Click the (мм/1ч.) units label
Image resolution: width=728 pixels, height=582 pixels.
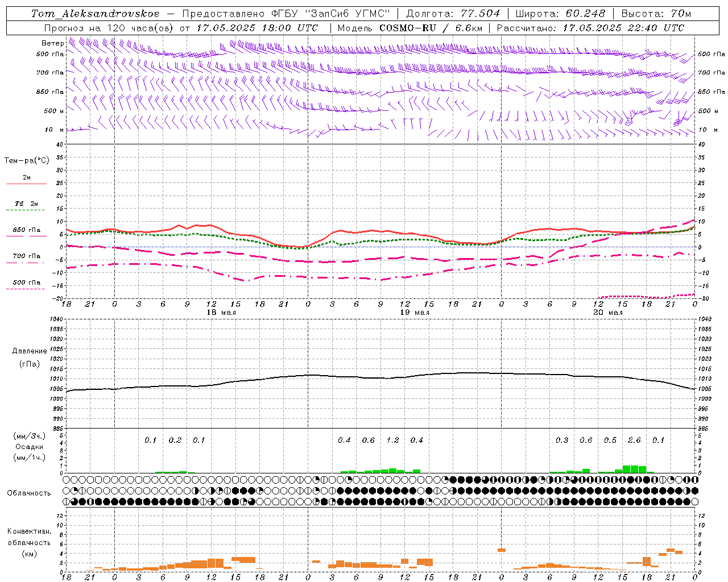click(30, 458)
